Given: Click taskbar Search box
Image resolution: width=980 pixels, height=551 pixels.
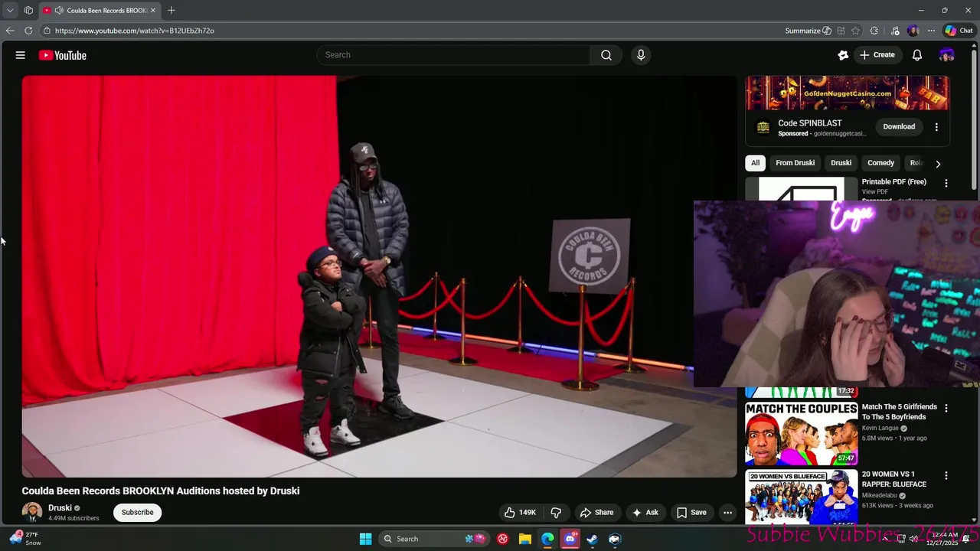Looking at the screenshot, I should click(x=434, y=539).
